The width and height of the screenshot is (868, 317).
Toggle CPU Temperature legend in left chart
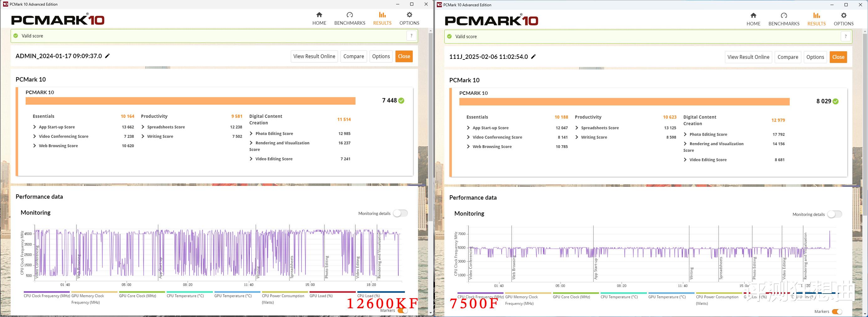tap(190, 295)
